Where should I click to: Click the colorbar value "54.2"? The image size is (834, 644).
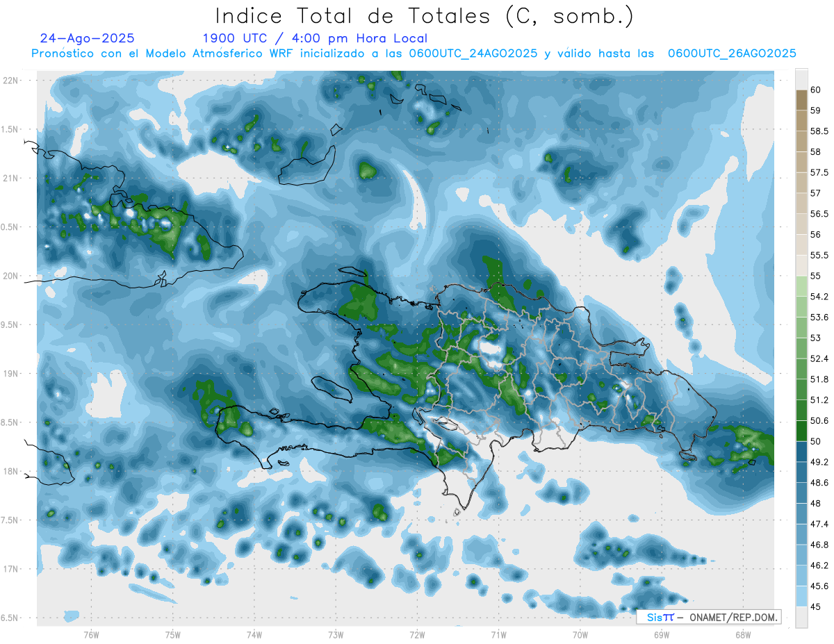[x=819, y=297]
